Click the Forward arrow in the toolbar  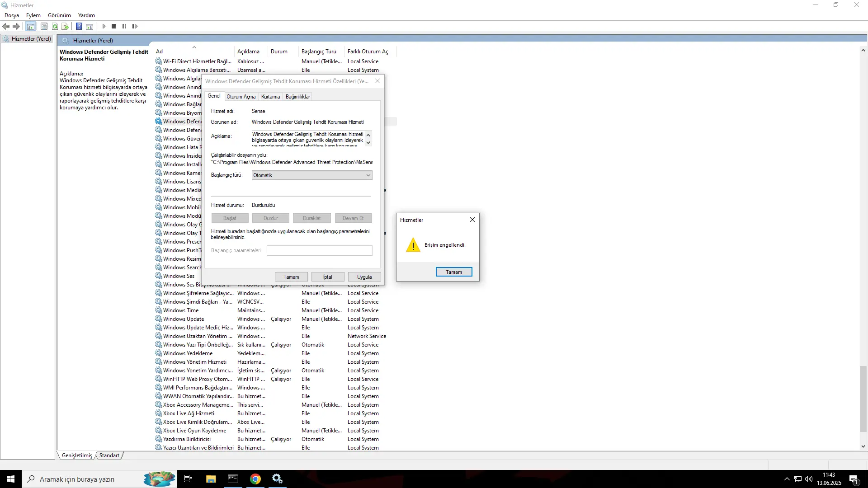pos(16,26)
